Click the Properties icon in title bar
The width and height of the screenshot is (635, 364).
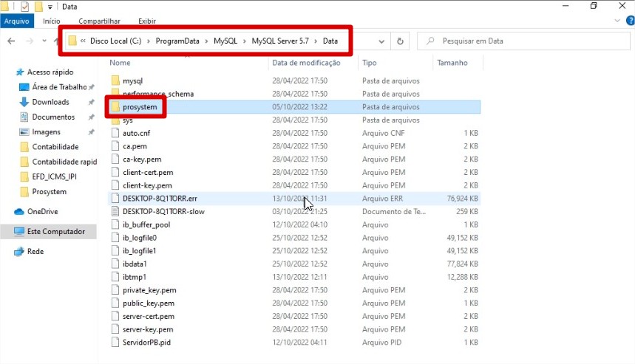click(x=25, y=7)
